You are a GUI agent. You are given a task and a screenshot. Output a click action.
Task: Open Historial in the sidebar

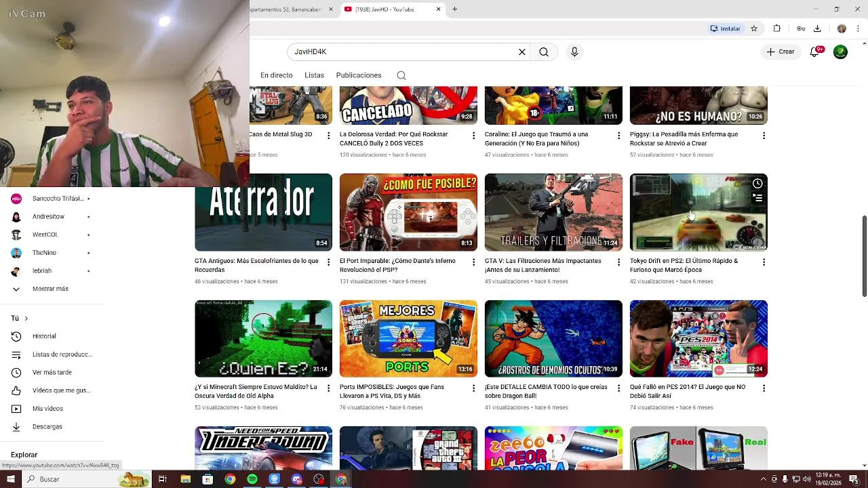[51, 336]
